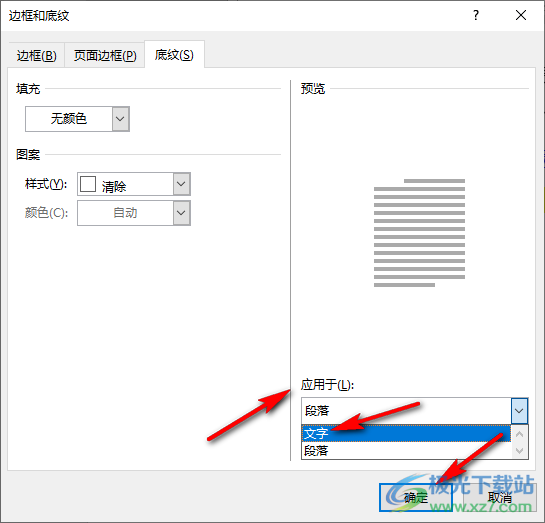545x523 pixels.
Task: Click the 颜色 dropdown arrow
Action: [181, 213]
